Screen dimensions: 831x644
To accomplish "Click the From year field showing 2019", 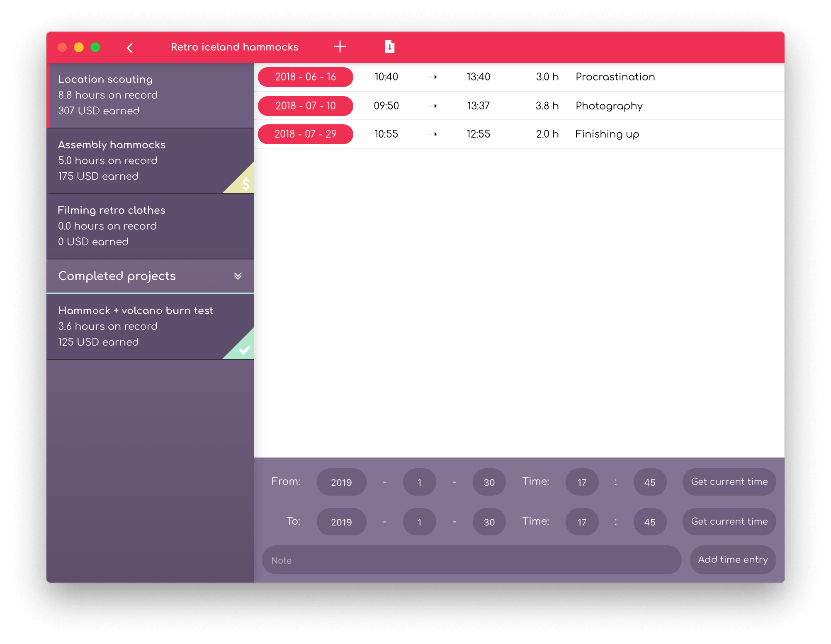I will coord(341,482).
